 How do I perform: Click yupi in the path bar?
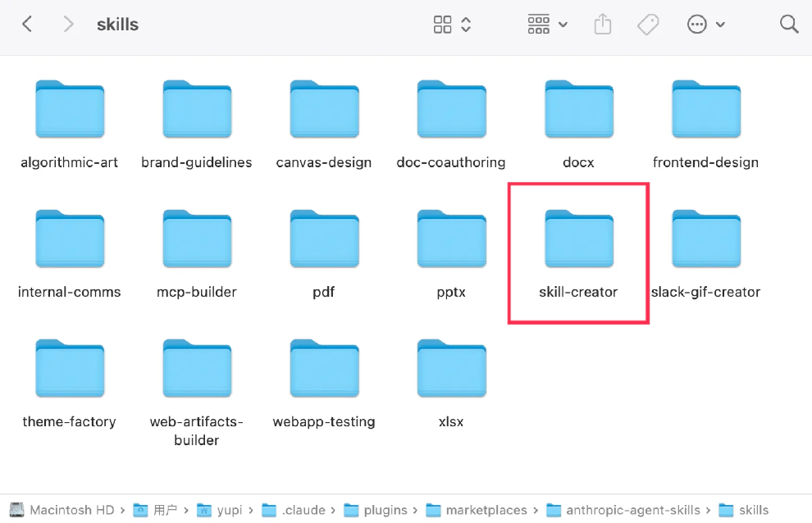pos(220,510)
